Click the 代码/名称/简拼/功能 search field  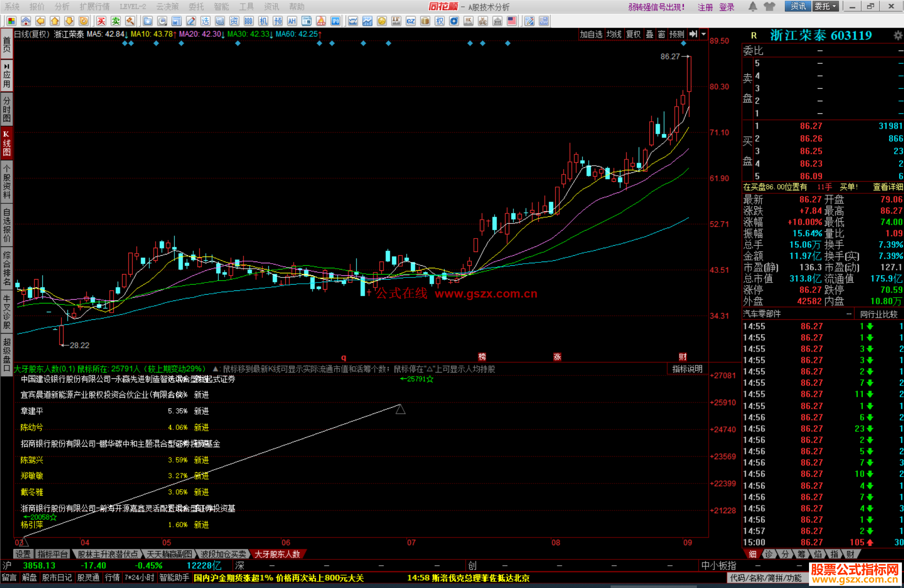click(x=766, y=578)
